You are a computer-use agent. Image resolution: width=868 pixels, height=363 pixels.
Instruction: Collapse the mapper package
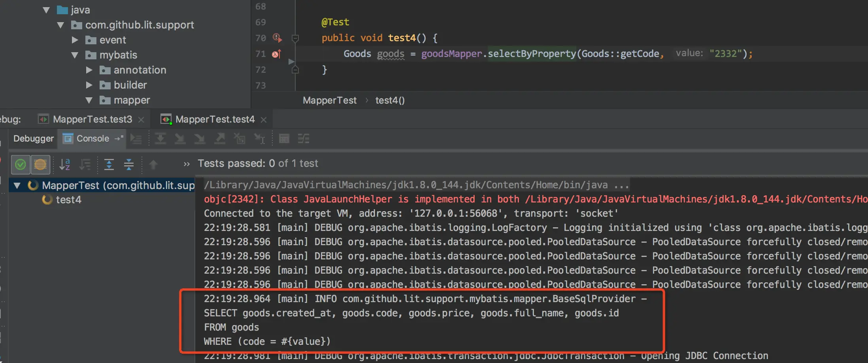point(89,100)
